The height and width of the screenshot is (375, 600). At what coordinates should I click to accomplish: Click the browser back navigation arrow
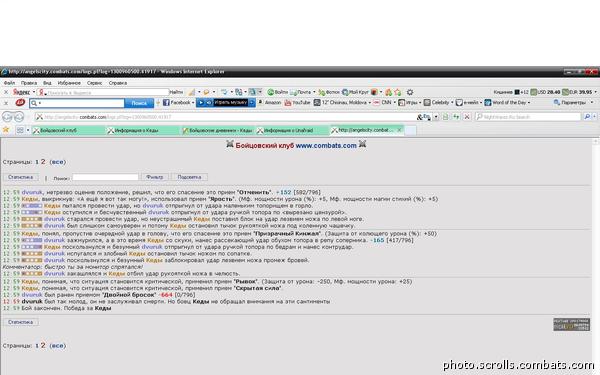(x=8, y=117)
